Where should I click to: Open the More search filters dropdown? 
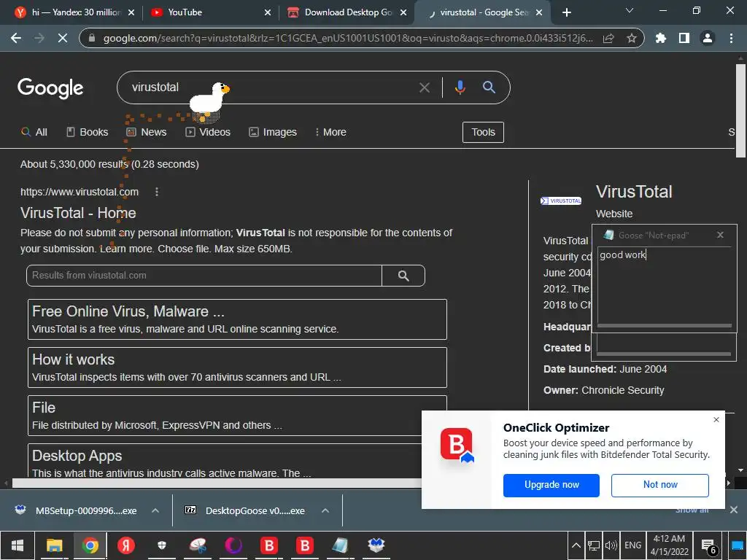pyautogui.click(x=330, y=133)
